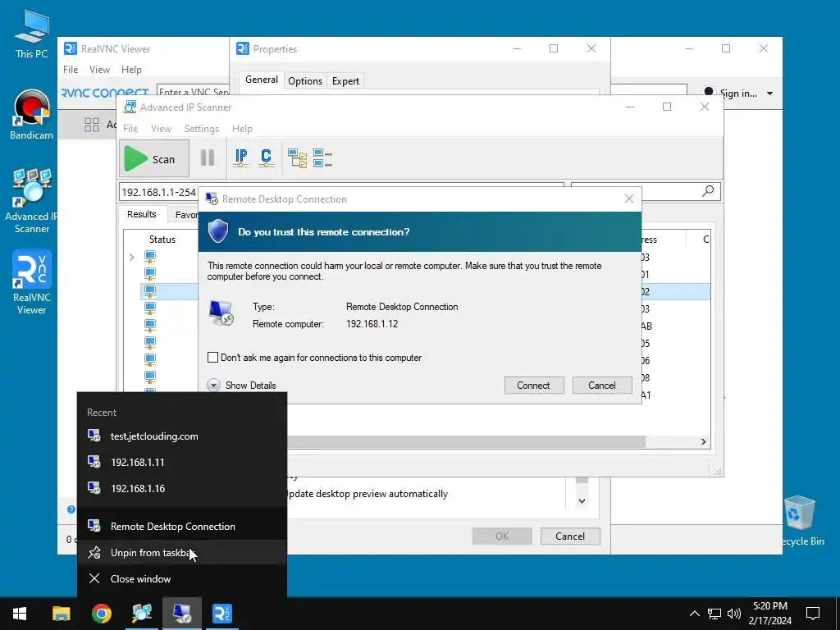Open the RealVNC Viewer desktop shortcut

(x=32, y=282)
